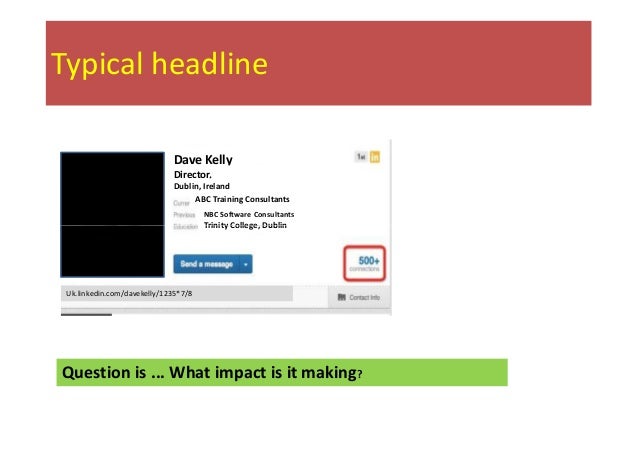
Task: Click the LinkedIn 'in' badge icon
Action: (x=375, y=157)
